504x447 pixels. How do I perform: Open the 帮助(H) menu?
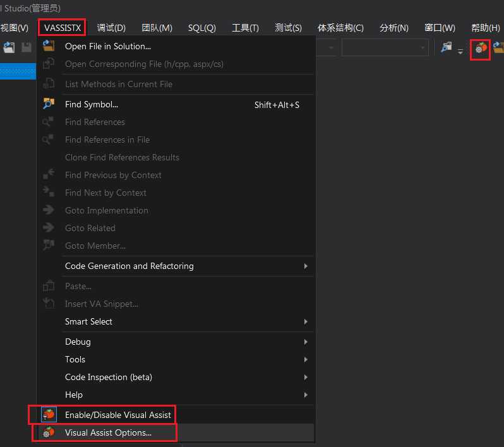tap(485, 28)
